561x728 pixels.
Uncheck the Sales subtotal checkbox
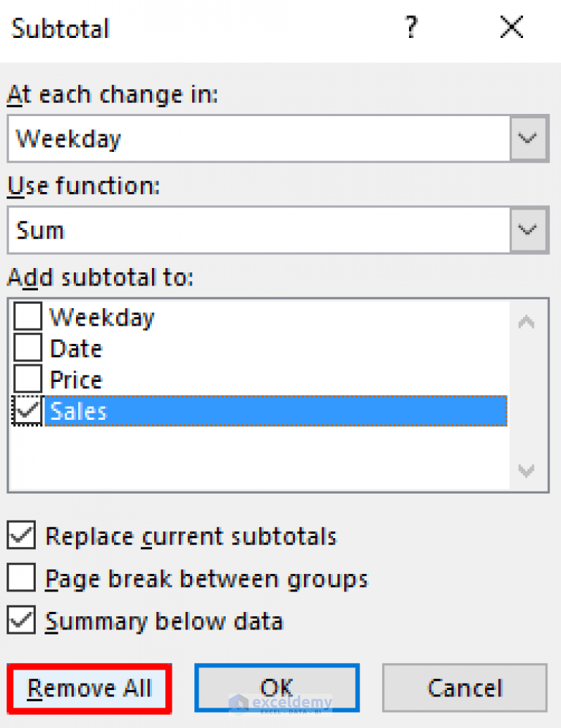[x=26, y=410]
